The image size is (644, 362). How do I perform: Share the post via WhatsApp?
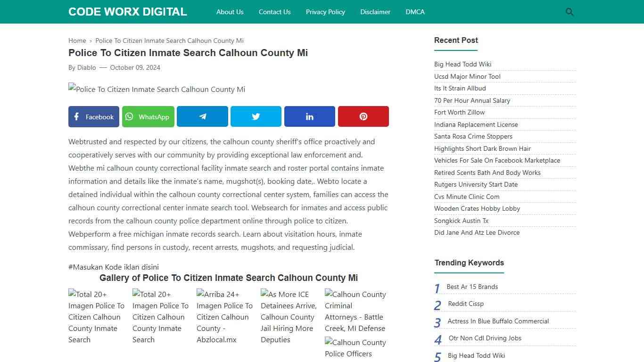tap(148, 116)
